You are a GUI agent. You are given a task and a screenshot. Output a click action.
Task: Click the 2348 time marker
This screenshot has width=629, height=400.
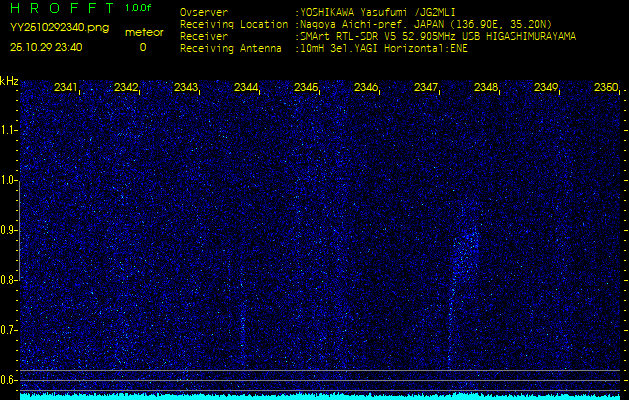[x=486, y=88]
